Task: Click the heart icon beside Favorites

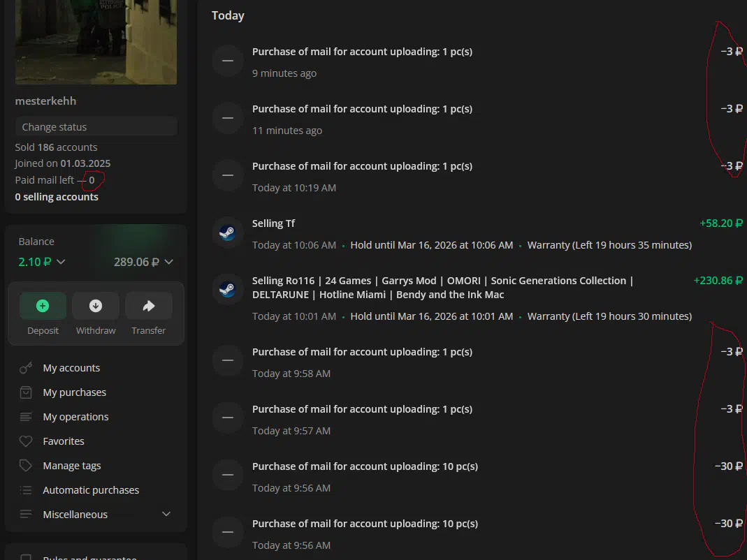Action: click(26, 441)
